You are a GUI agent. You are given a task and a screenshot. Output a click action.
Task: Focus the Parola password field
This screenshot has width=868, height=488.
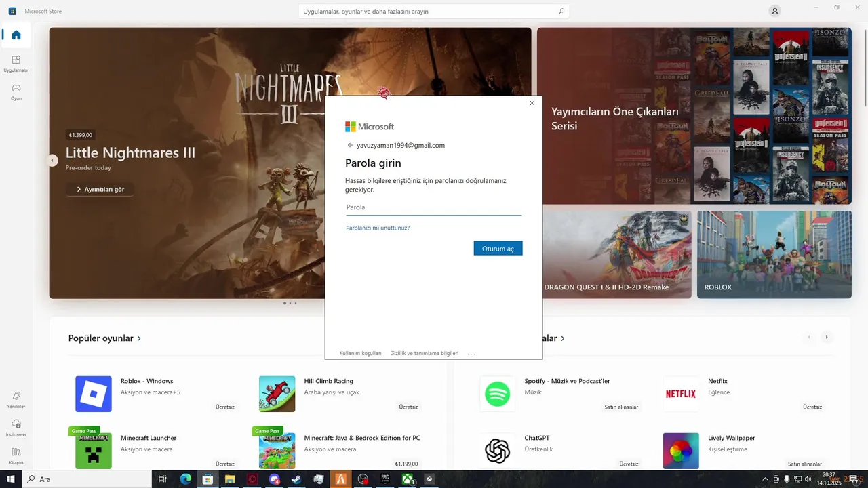pos(433,207)
